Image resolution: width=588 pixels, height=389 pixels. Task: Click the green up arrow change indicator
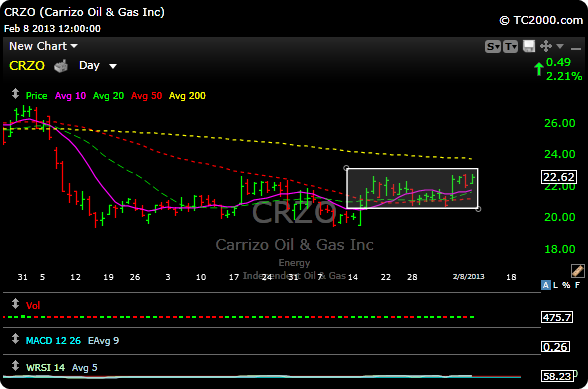(539, 69)
